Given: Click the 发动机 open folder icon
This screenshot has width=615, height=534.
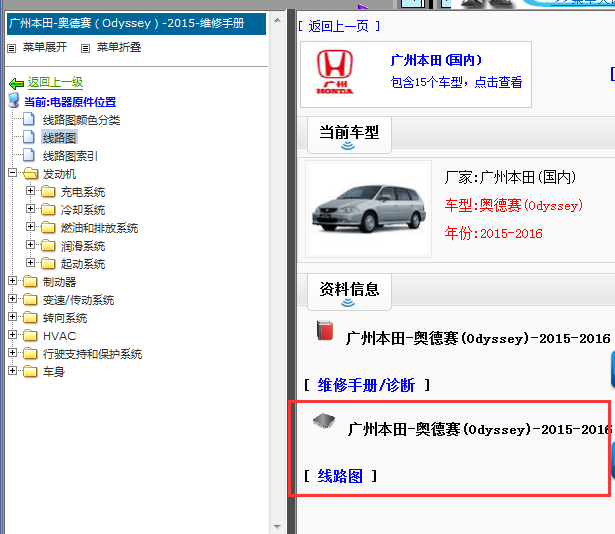Looking at the screenshot, I should 31,173.
